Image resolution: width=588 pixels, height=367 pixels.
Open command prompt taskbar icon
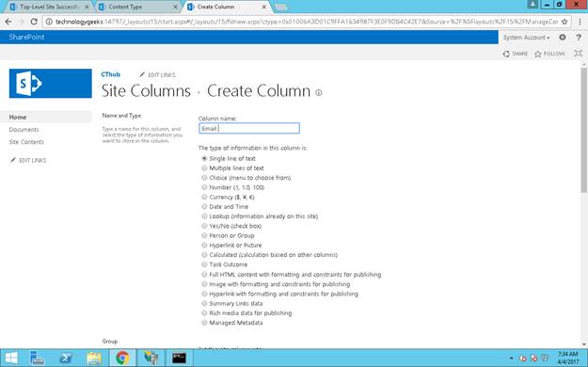(x=179, y=358)
